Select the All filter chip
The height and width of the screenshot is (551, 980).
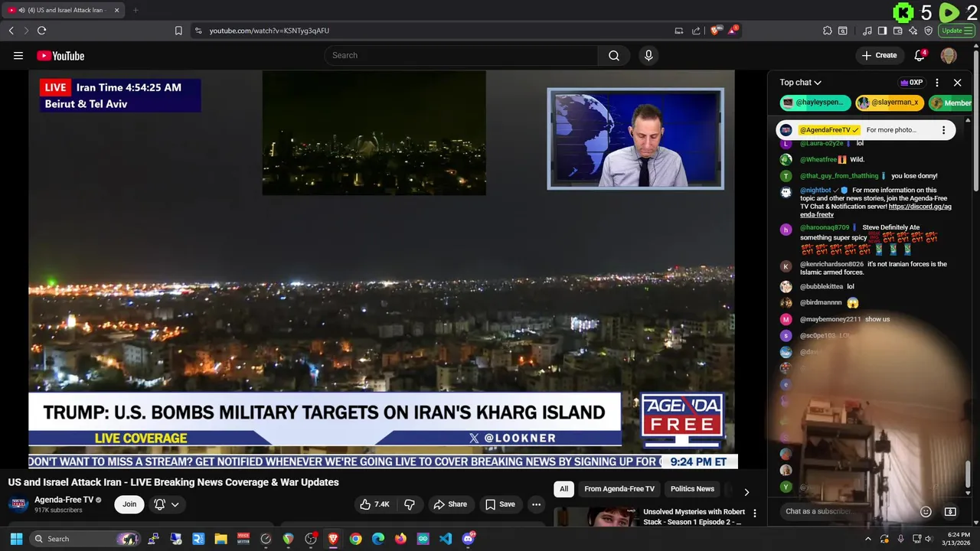pyautogui.click(x=564, y=489)
